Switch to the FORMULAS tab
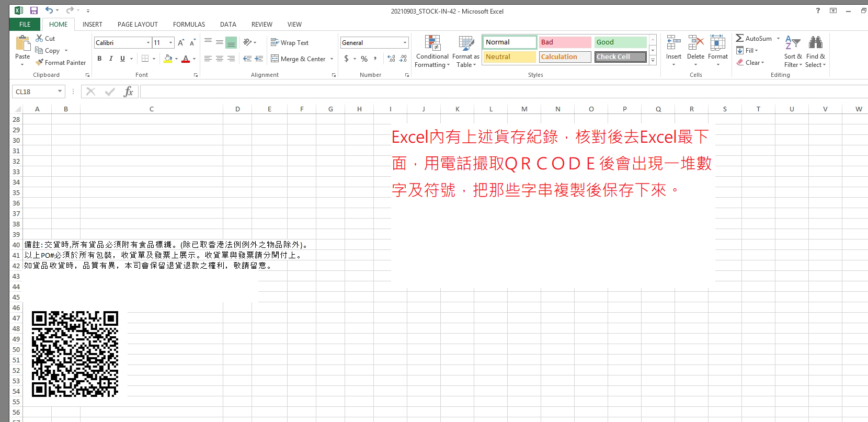This screenshot has height=422, width=868. click(x=189, y=24)
